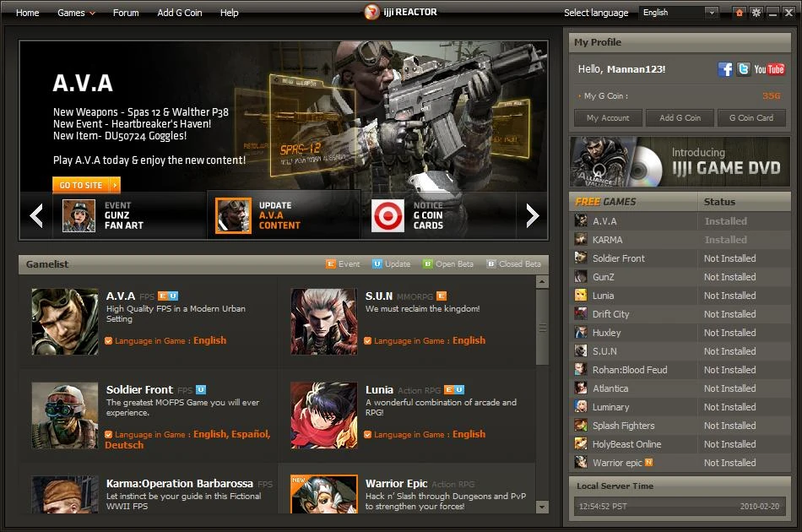
Task: Open the Warrior Epic thumbnail
Action: (x=324, y=494)
